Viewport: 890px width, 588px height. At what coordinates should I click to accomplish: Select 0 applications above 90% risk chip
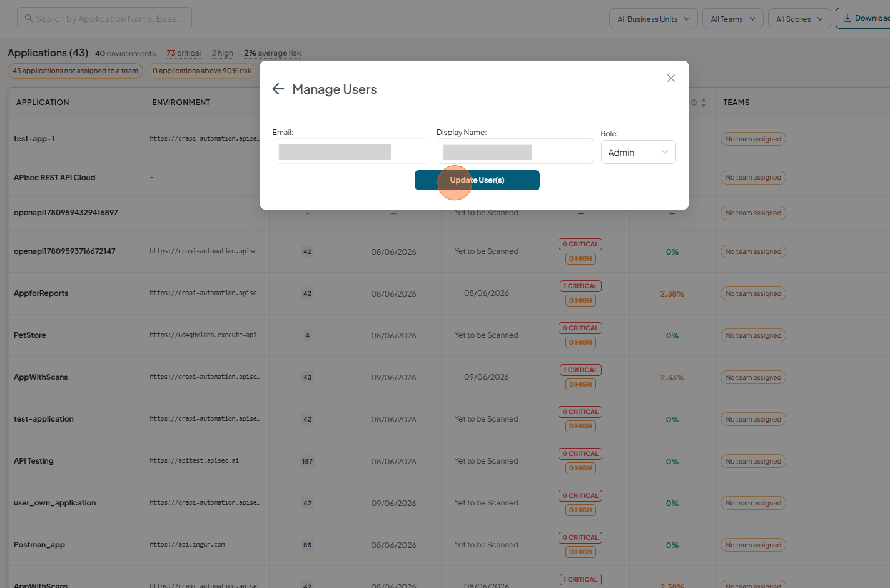(x=202, y=71)
